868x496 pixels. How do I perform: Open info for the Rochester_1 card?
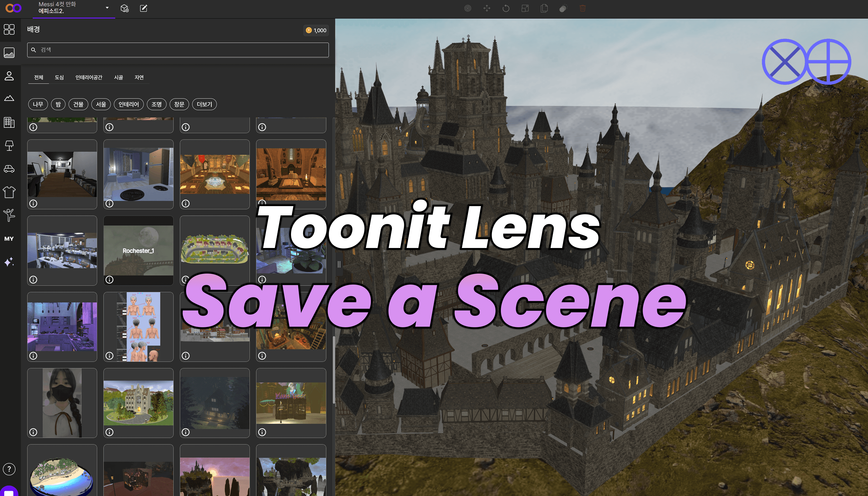(109, 280)
